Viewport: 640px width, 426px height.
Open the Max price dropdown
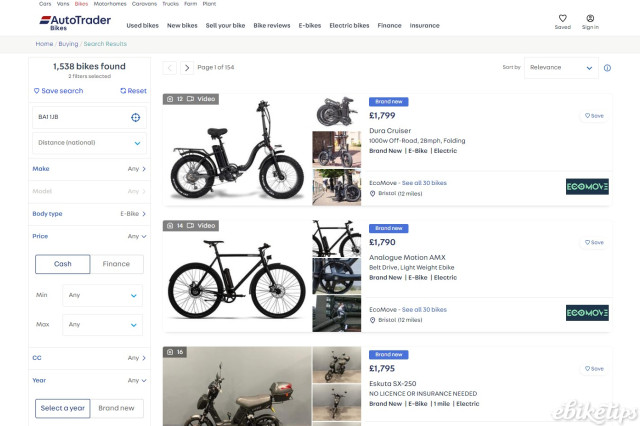[102, 324]
